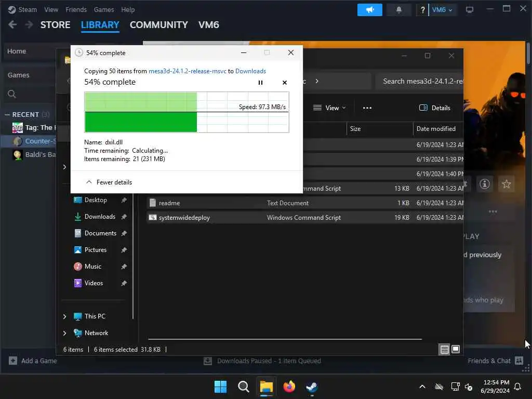Open the mesa3d-24.1.2-release-msvc source link
This screenshot has height=399, width=532.
(x=187, y=71)
